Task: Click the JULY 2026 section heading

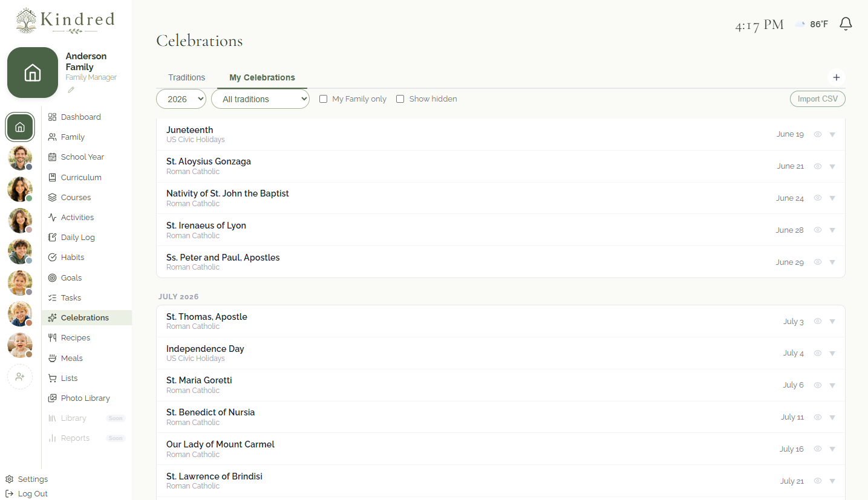Action: [x=178, y=296]
